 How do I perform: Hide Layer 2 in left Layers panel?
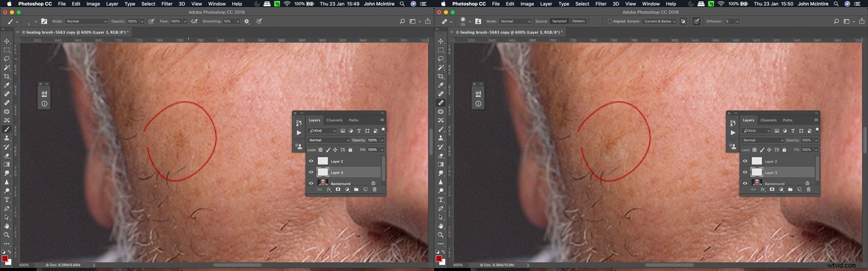(x=311, y=161)
